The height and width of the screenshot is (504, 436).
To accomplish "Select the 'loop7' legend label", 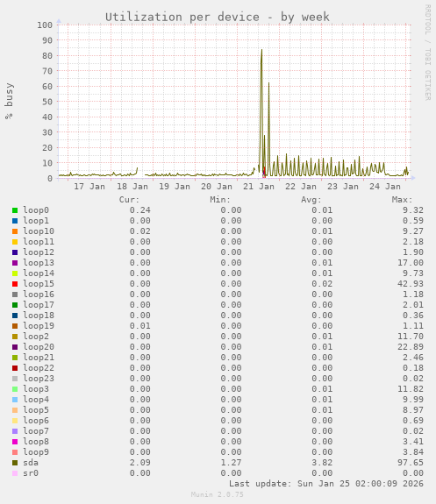I will (36, 431).
